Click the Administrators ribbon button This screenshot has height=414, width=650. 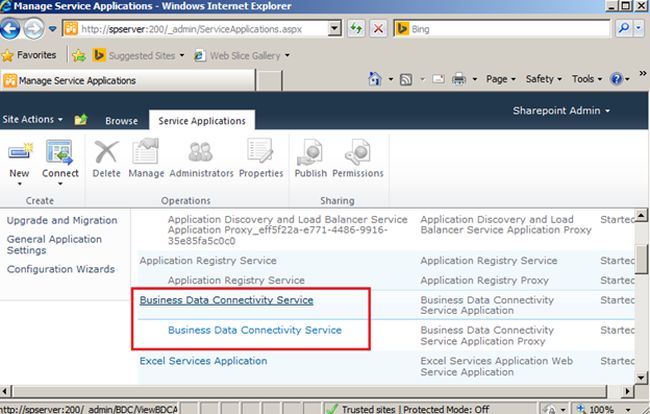(201, 159)
